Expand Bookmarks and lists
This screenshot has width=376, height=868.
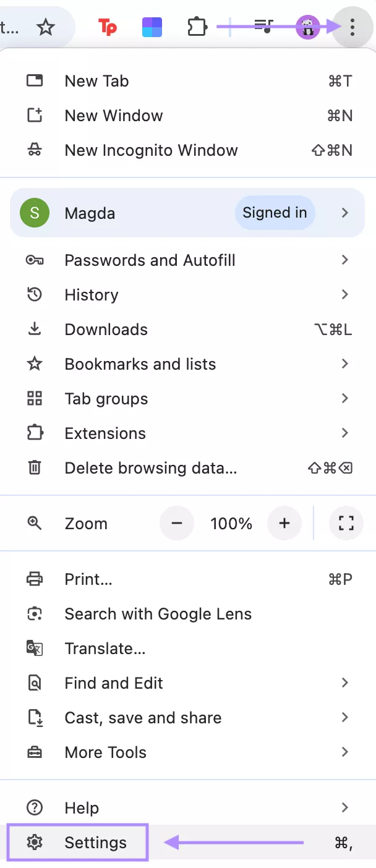pyautogui.click(x=140, y=364)
